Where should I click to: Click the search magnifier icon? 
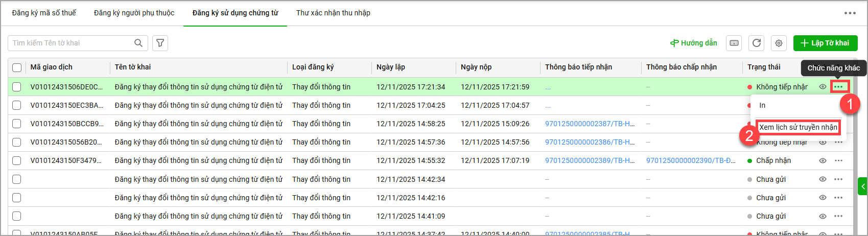pos(138,43)
